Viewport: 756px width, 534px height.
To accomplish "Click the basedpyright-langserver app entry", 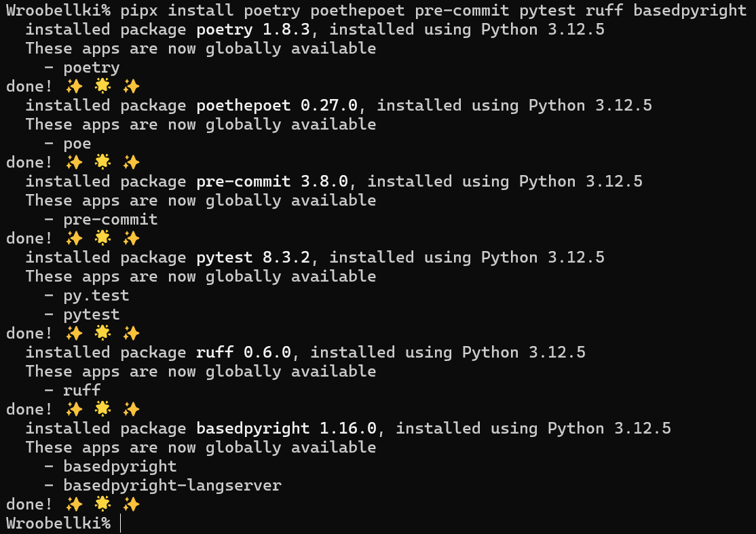I will (172, 485).
